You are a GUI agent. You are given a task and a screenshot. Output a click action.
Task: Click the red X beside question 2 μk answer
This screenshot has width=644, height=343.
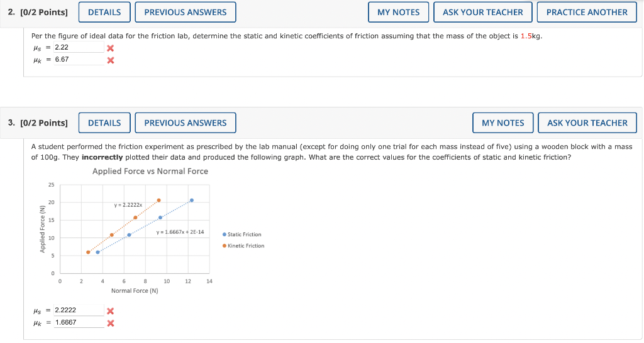coord(110,61)
